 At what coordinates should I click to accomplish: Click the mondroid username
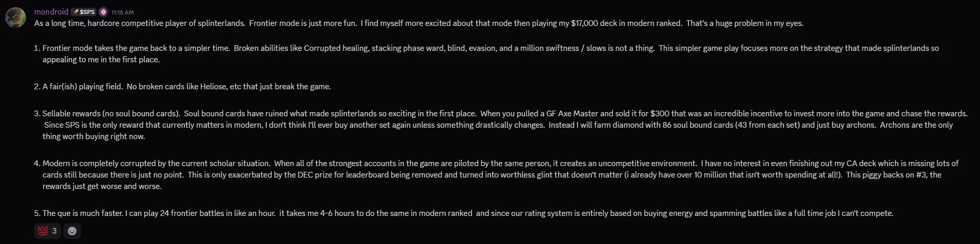tap(51, 11)
